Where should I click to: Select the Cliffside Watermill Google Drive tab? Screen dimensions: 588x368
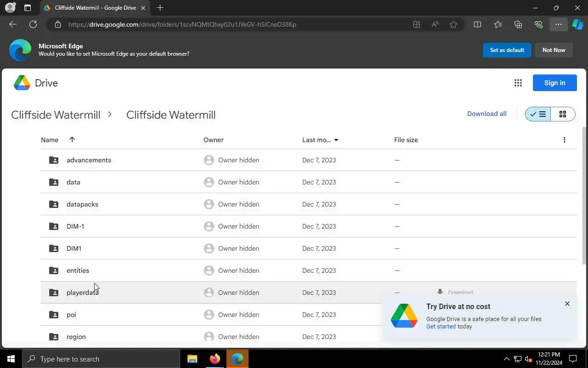tap(94, 8)
